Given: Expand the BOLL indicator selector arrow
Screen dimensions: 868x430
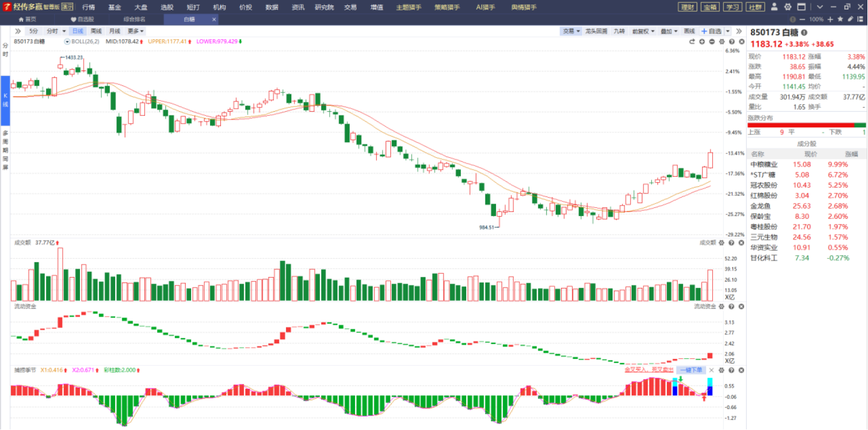Looking at the screenshot, I should [67, 42].
